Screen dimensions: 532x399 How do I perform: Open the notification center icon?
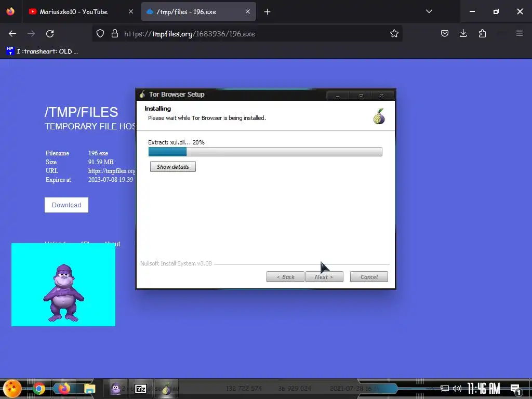tap(516, 389)
